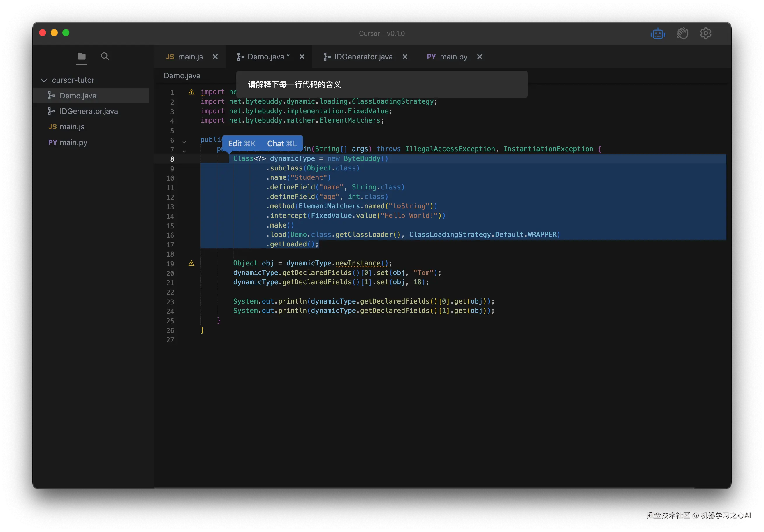The width and height of the screenshot is (764, 532).
Task: Switch to the main.py tab
Action: point(453,57)
